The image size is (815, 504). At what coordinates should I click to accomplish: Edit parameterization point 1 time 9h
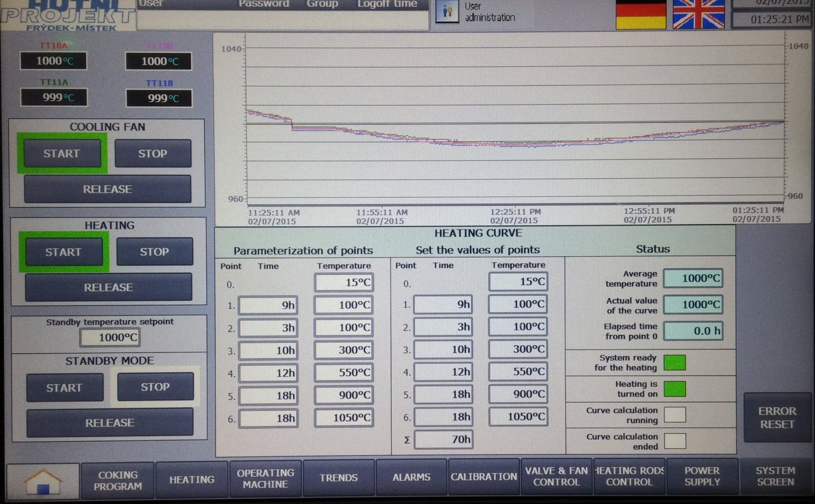coord(268,305)
